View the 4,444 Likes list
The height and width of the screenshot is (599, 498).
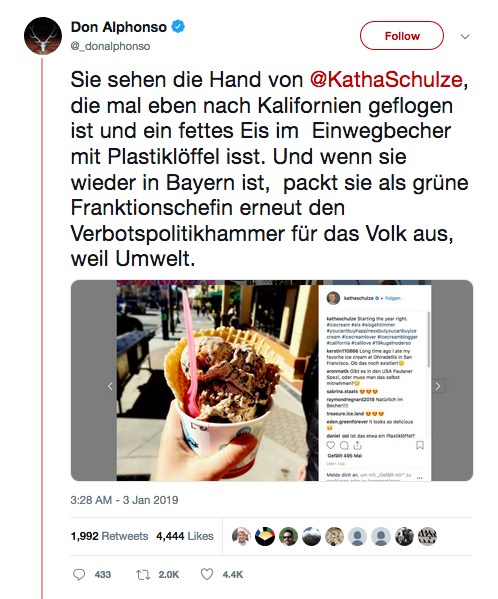coord(184,536)
